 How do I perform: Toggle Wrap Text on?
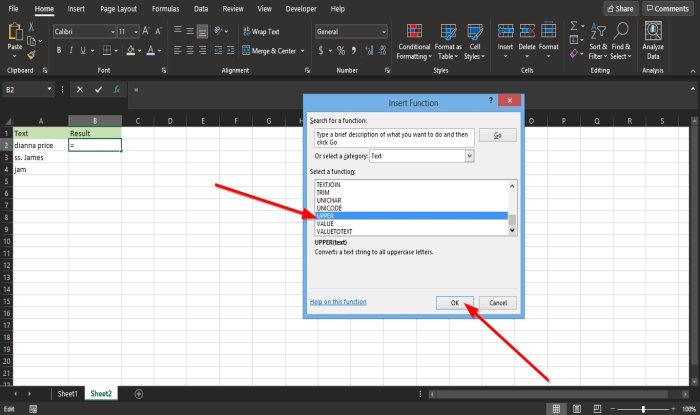pos(260,32)
